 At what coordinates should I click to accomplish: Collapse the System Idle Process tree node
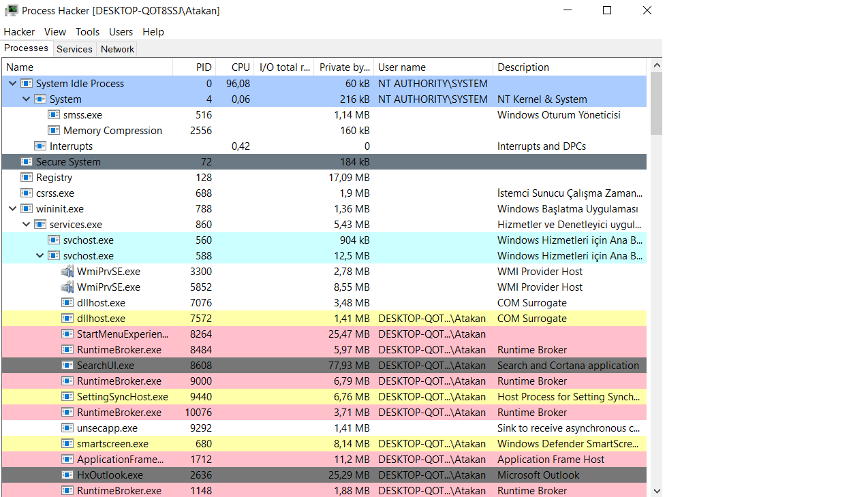click(x=12, y=84)
